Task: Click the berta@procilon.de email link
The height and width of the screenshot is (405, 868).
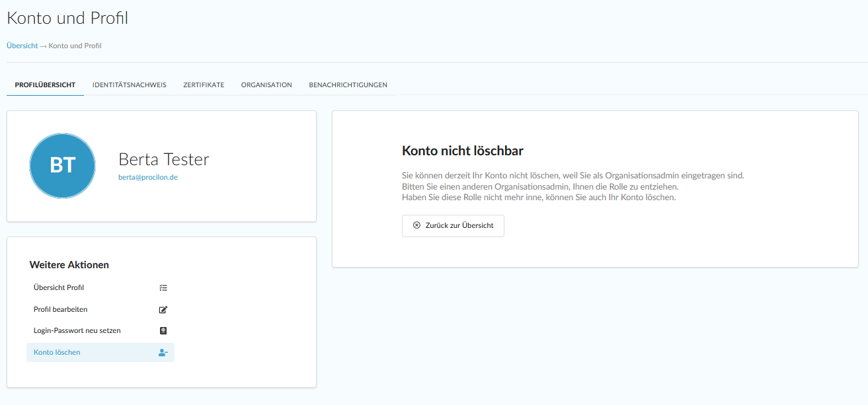Action: (x=148, y=177)
